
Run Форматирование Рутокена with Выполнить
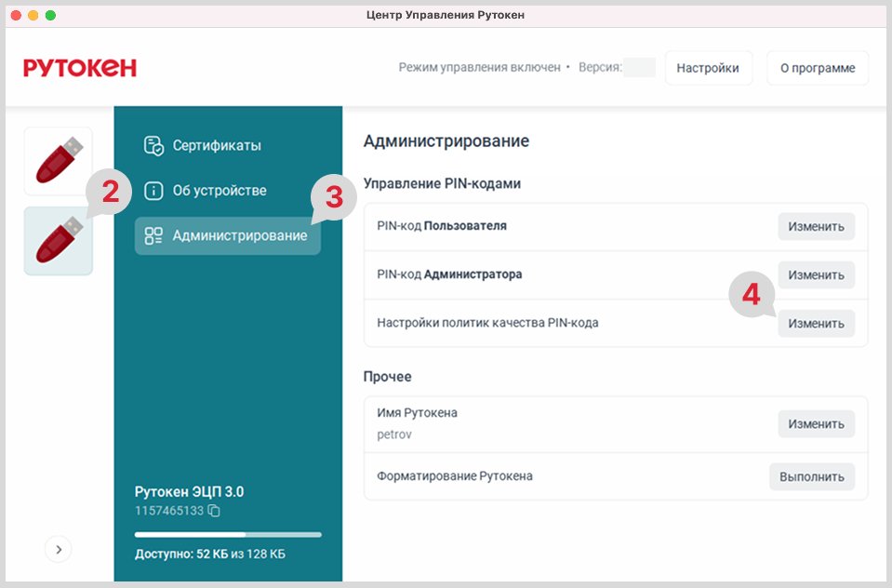811,477
